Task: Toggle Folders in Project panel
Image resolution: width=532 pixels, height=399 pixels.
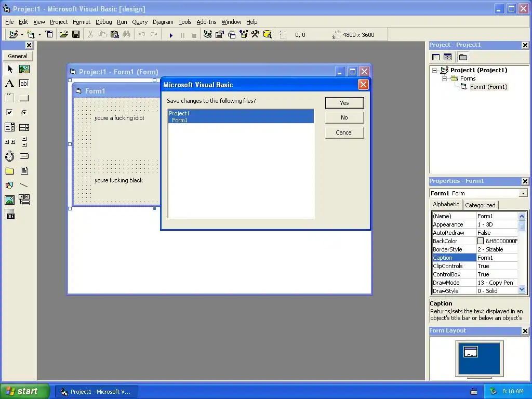Action: tap(463, 57)
